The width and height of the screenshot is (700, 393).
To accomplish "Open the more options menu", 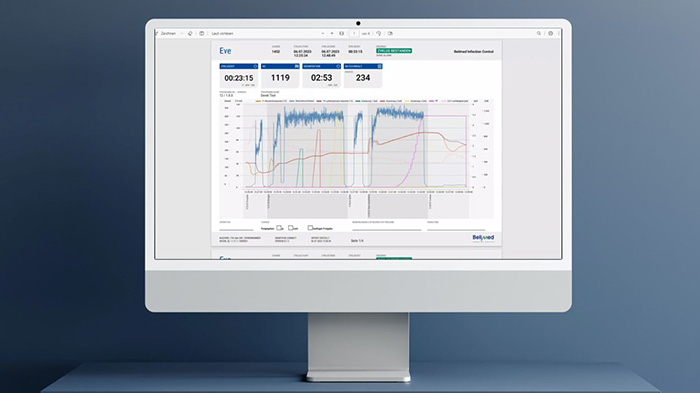I will click(558, 33).
